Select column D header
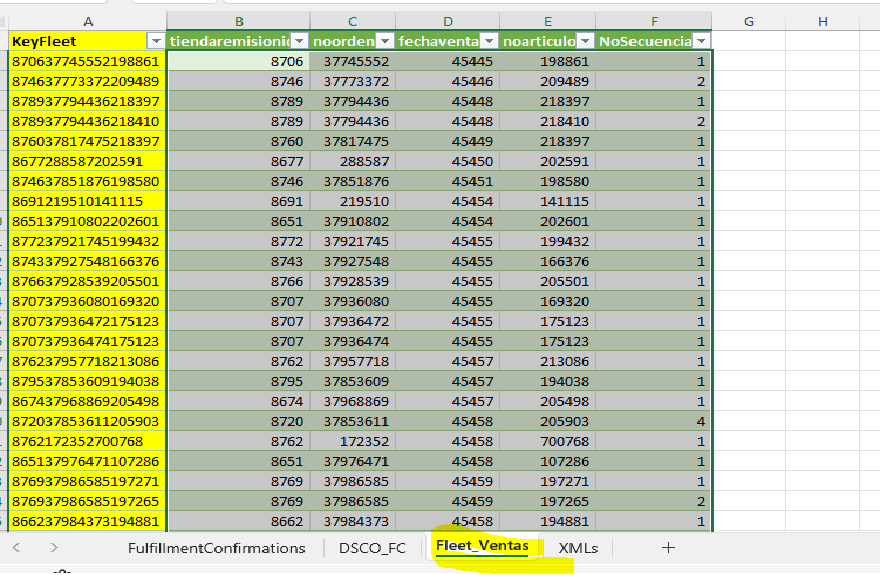881x575 pixels. tap(447, 21)
